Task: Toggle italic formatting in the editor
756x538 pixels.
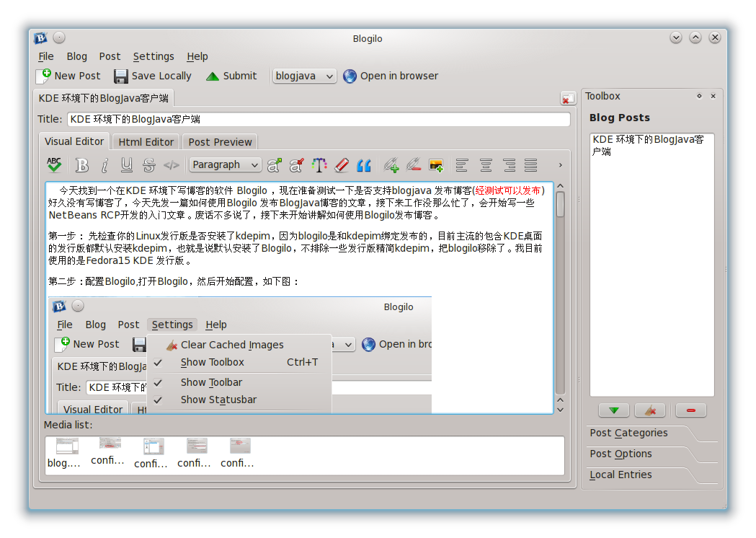Action: click(104, 165)
